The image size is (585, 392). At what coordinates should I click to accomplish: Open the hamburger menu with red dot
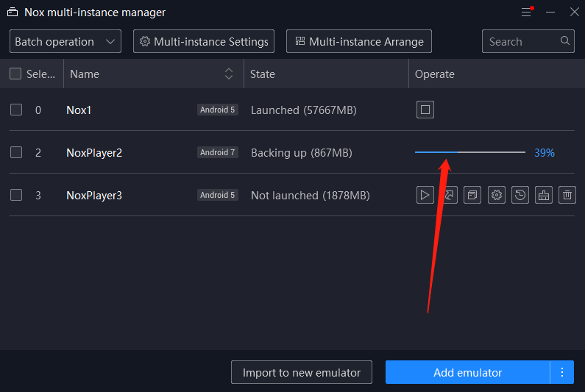(x=527, y=12)
